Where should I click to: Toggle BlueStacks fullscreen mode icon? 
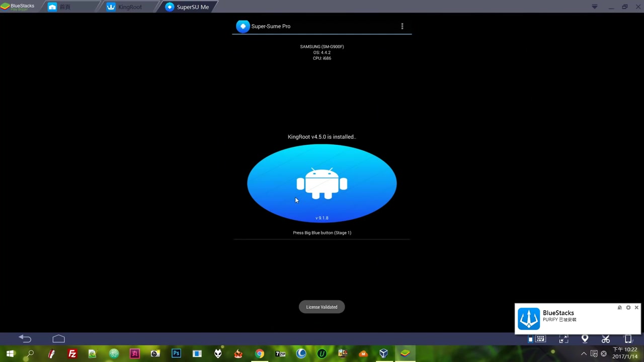tap(563, 339)
